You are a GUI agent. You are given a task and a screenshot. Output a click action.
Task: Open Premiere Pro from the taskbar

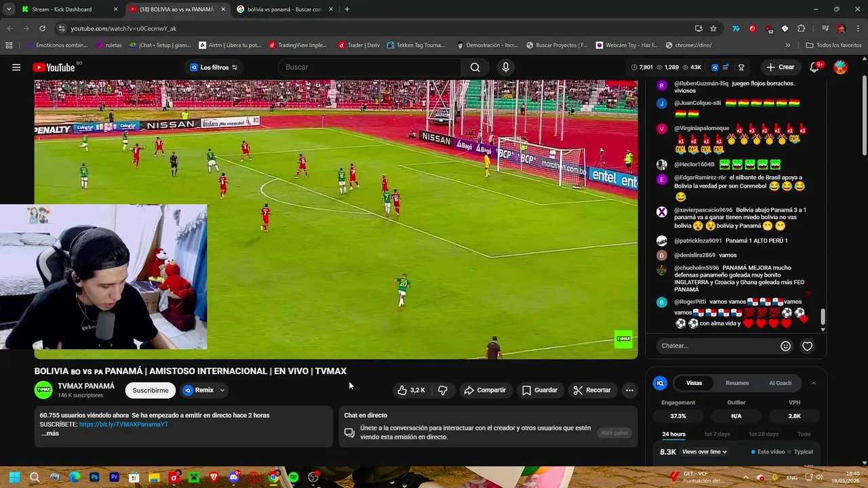click(114, 477)
